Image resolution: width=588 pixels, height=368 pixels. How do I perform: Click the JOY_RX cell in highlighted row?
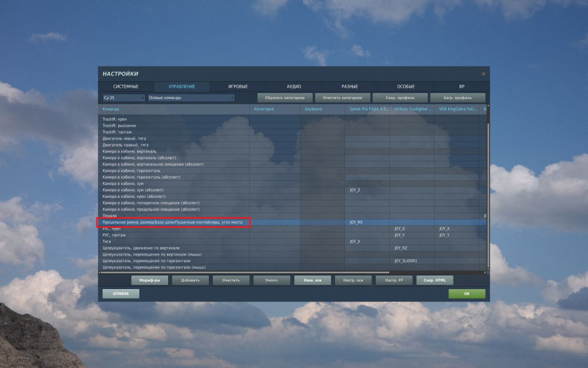(x=367, y=223)
